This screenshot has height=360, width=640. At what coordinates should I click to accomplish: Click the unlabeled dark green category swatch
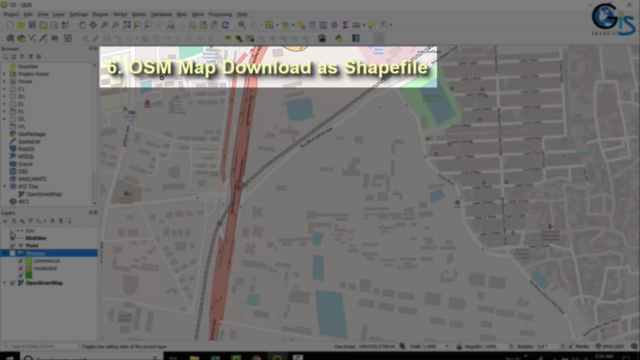(29, 276)
